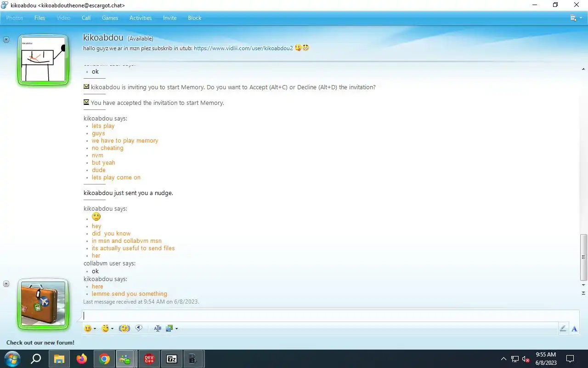Viewport: 588px width, 368px height.
Task: Click the kikoabdou contact name header
Action: [x=103, y=37]
